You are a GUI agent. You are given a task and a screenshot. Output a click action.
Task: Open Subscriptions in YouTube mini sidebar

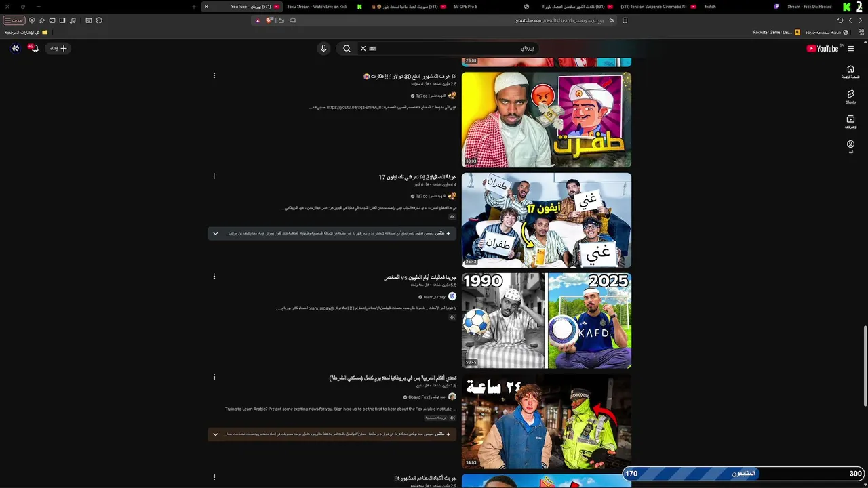click(850, 122)
